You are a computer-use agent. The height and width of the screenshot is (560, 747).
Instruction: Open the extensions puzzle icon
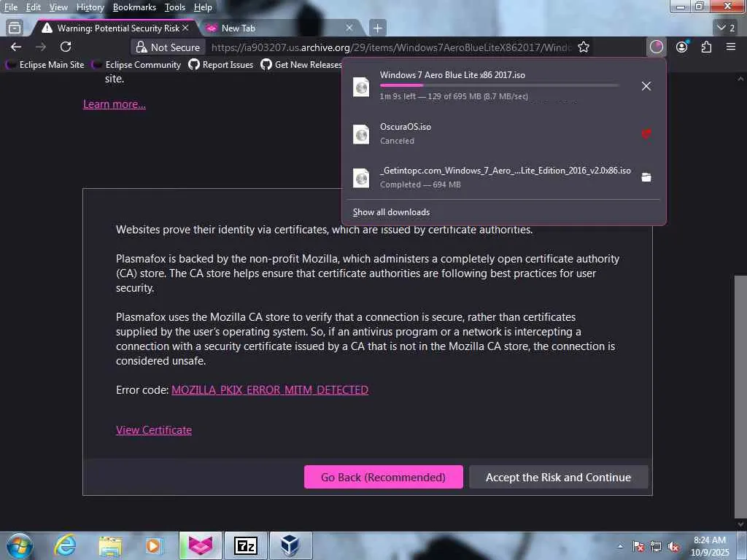tap(706, 47)
